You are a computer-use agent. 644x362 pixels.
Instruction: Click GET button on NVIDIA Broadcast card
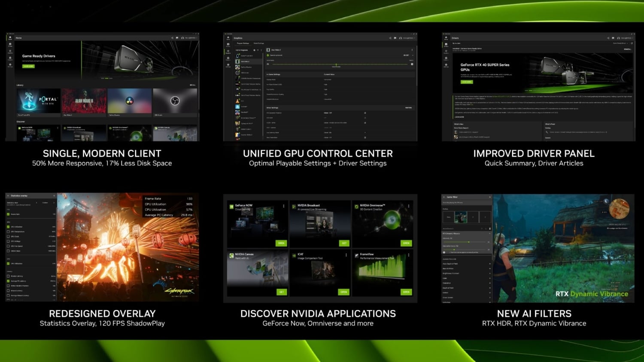[344, 243]
